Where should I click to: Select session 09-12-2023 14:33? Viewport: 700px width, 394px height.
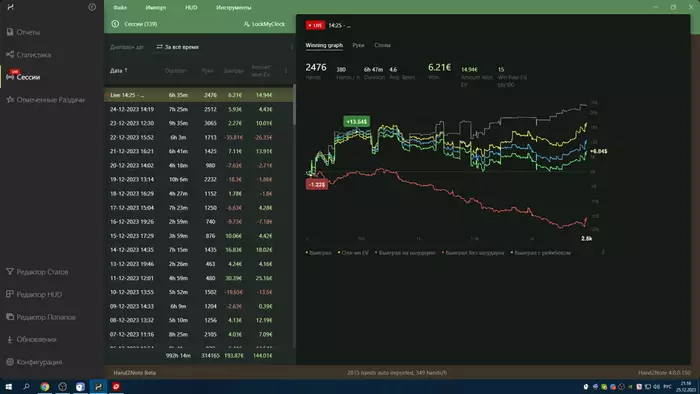pyautogui.click(x=199, y=306)
